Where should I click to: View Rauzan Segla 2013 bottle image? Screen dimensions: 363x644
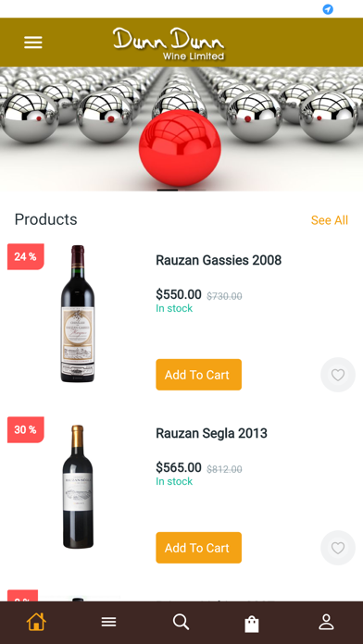click(x=78, y=487)
